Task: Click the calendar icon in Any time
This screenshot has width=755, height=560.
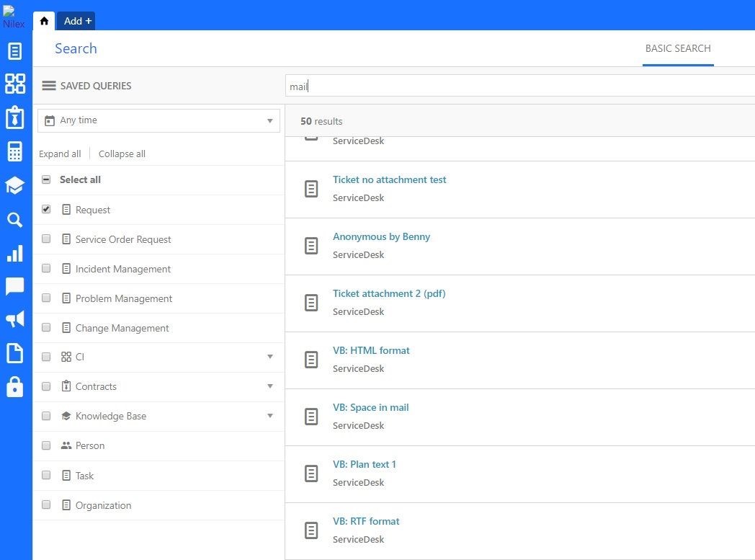Action: [x=50, y=120]
